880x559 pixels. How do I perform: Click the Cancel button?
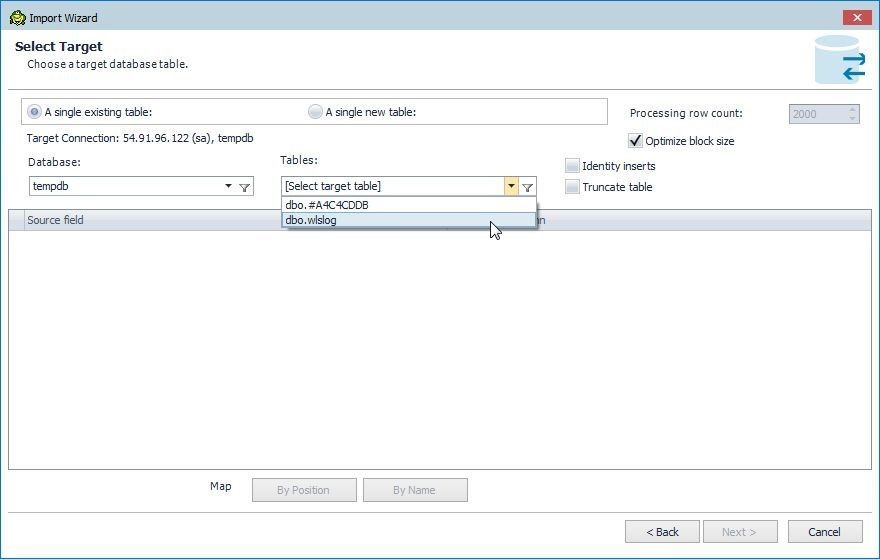(x=825, y=531)
